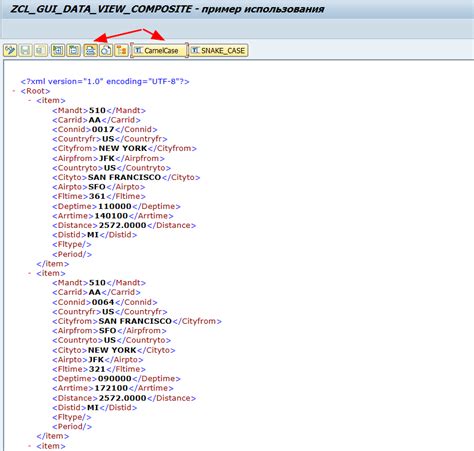Click the greyed save disk icon

26,51
